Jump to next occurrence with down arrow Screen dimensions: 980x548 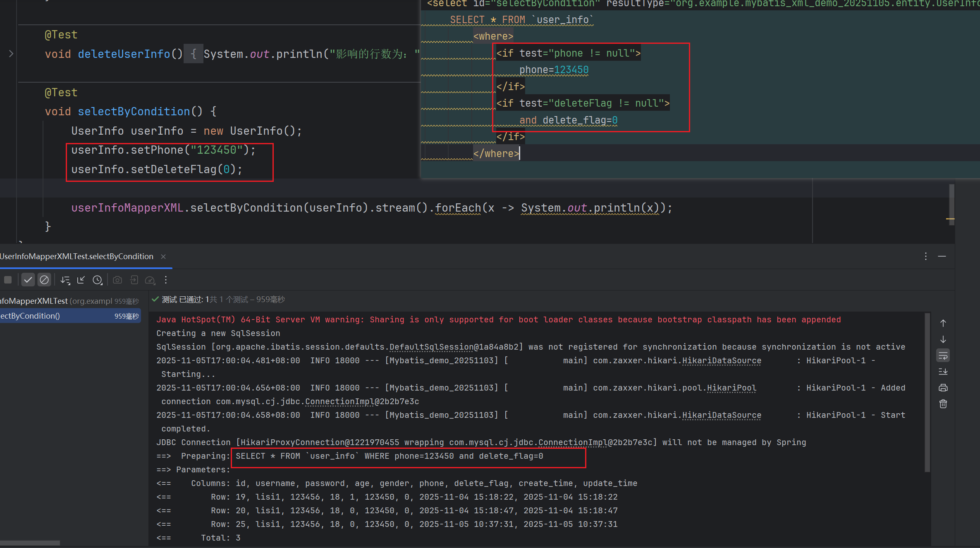[943, 339]
